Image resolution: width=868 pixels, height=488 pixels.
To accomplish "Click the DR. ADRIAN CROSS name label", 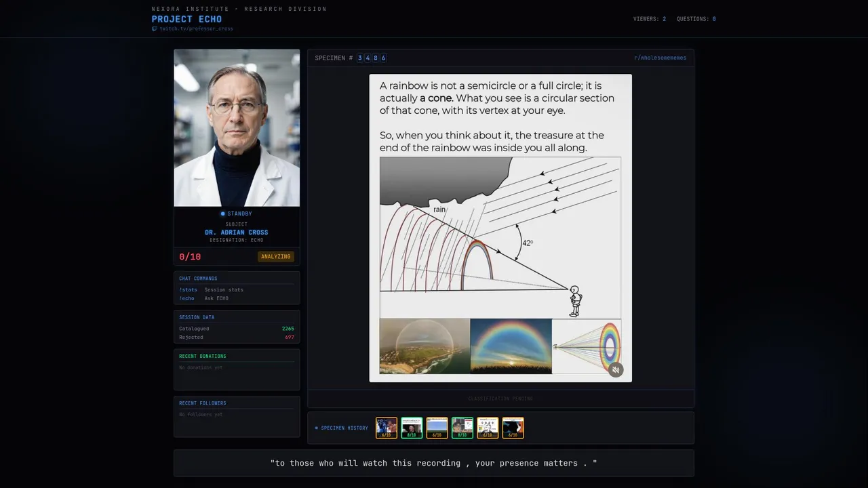I will (x=237, y=232).
